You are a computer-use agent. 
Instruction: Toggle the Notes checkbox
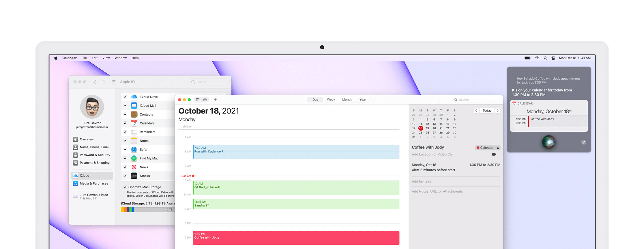pos(125,141)
